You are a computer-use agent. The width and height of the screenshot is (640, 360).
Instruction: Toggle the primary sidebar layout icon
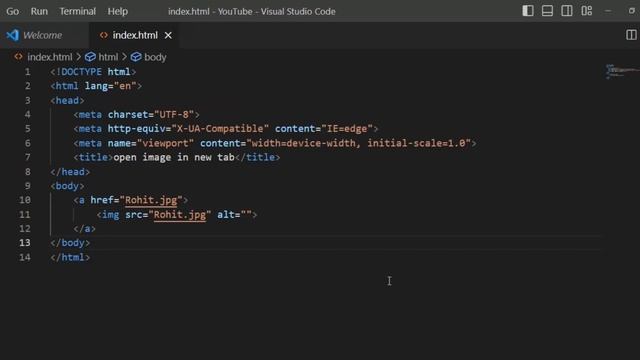(x=528, y=11)
